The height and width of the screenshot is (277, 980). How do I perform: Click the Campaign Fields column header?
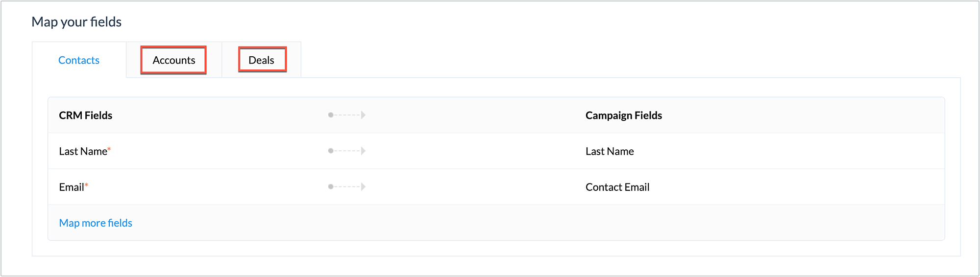(623, 115)
